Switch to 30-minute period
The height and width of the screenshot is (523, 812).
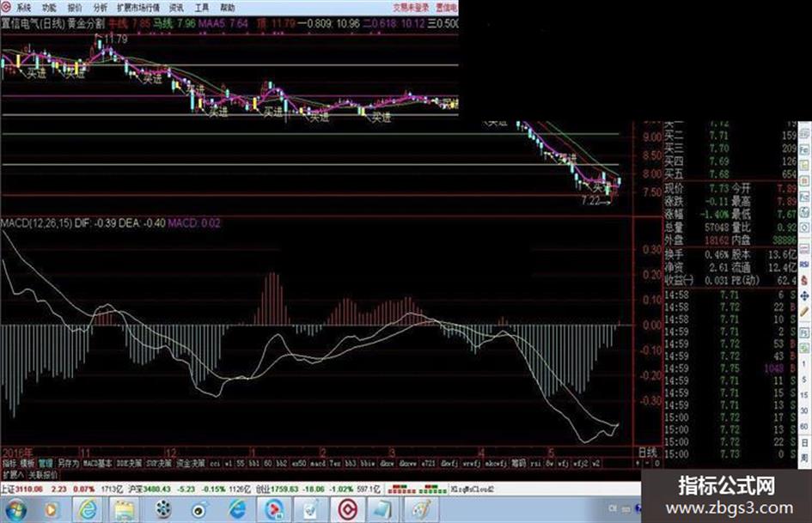[805, 411]
